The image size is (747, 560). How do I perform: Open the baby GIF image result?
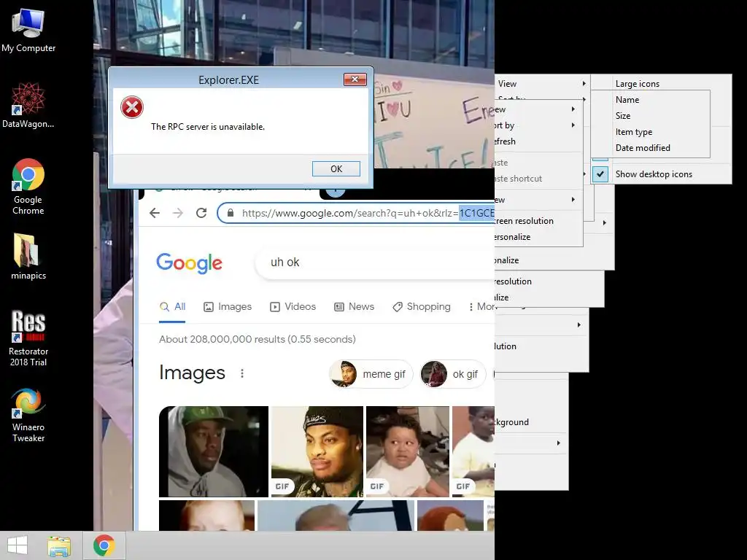[x=408, y=451]
